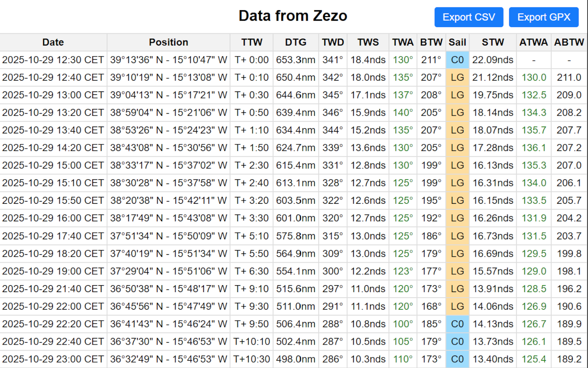Click the TTW column header
This screenshot has width=588, height=368.
tap(252, 42)
